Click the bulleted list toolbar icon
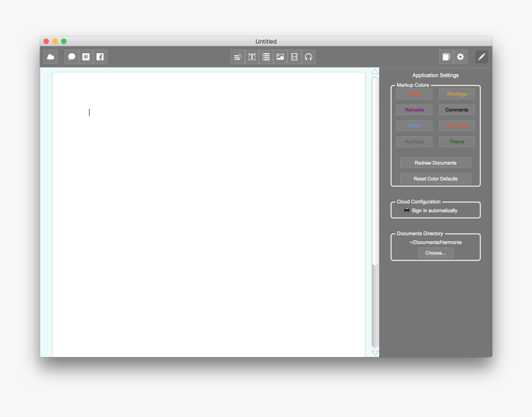Screen dimensions: 532x417 pos(266,57)
